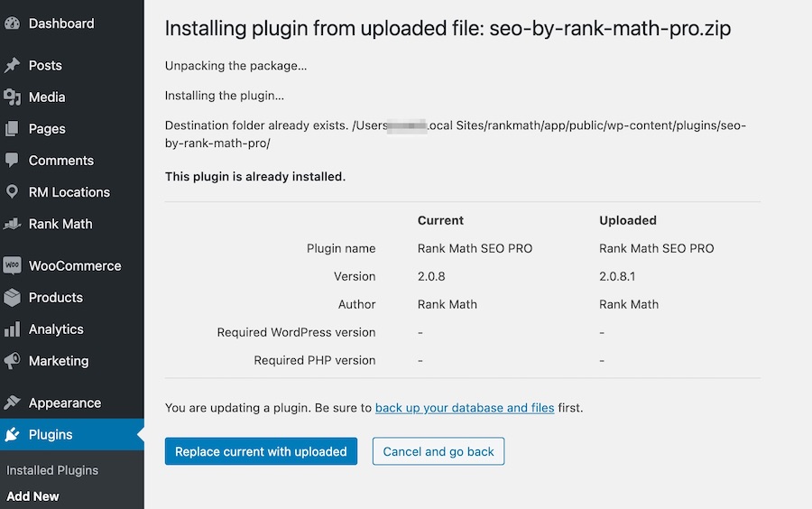Click Required PHP version label

click(314, 360)
